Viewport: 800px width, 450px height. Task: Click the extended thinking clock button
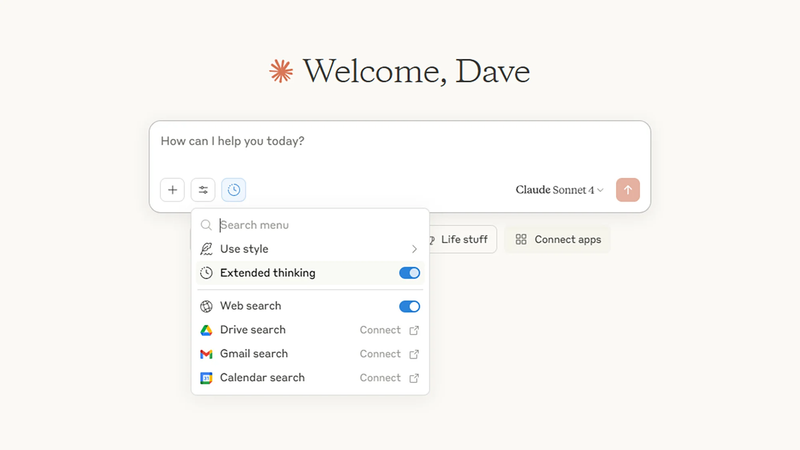[x=234, y=190]
